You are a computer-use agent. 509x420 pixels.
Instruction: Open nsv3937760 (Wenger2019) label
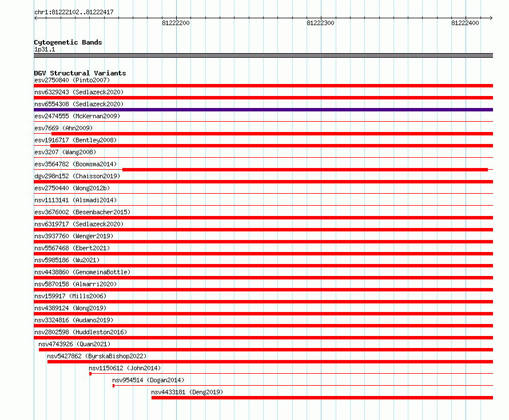click(x=74, y=236)
